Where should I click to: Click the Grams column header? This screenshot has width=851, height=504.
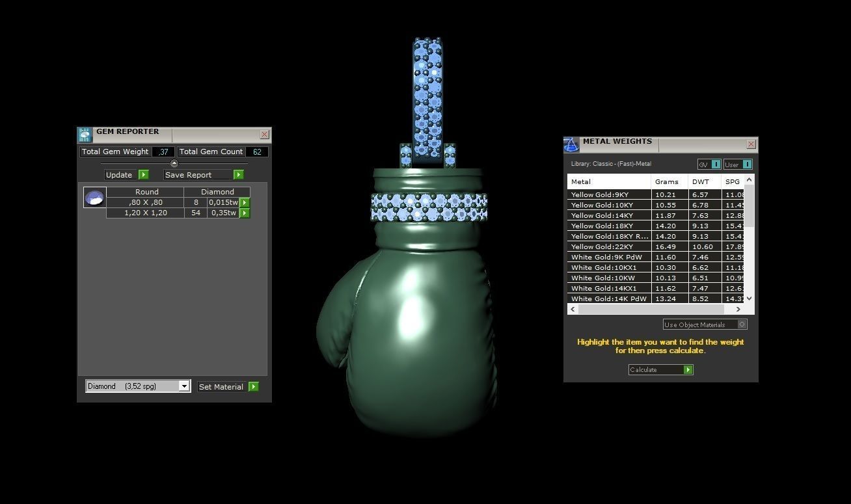tap(669, 181)
